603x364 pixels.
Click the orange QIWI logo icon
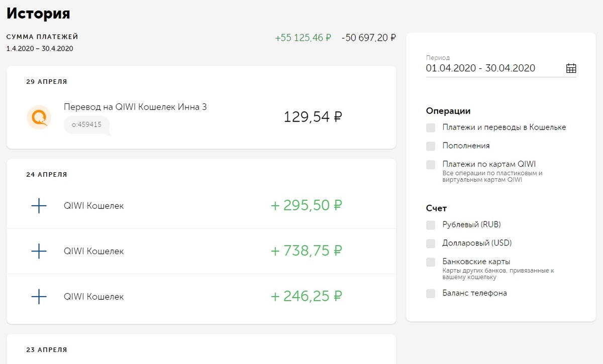pyautogui.click(x=39, y=117)
